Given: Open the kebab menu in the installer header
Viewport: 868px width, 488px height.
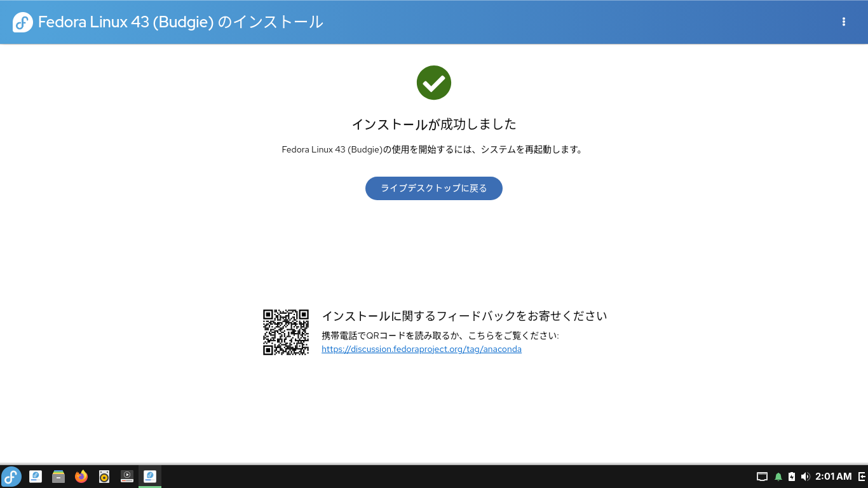Looking at the screenshot, I should (x=844, y=22).
